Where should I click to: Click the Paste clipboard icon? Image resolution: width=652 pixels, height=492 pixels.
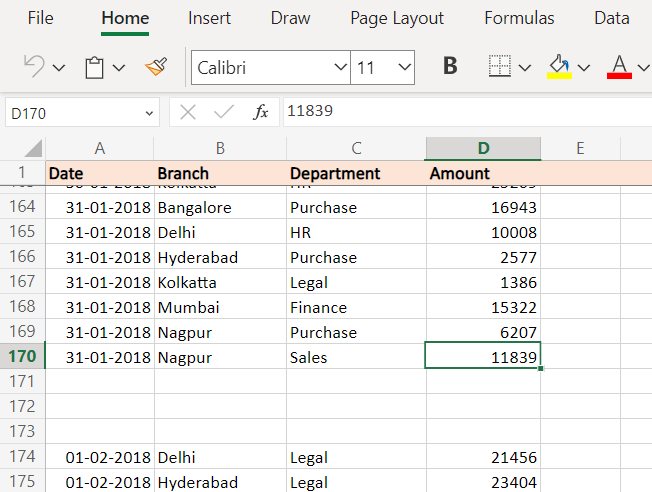(x=94, y=67)
